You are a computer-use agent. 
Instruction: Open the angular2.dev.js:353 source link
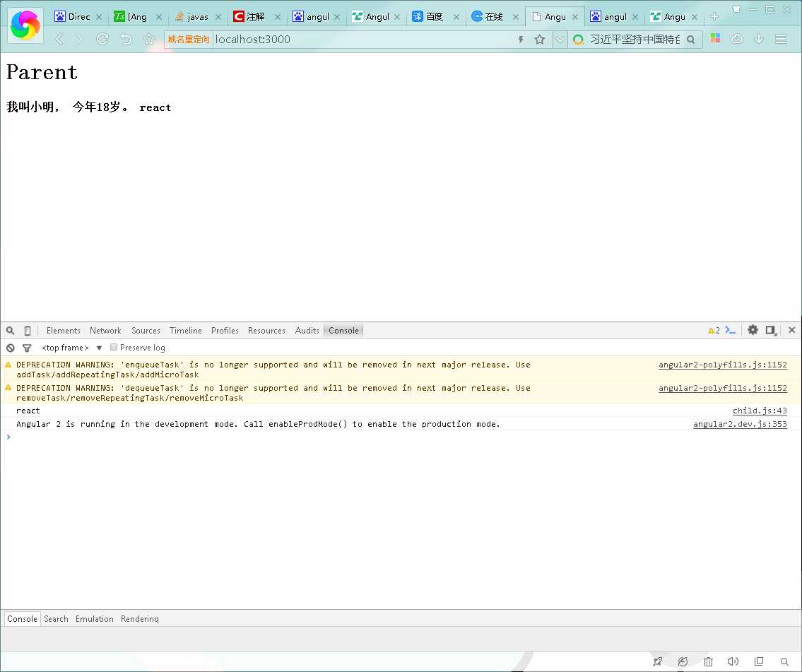point(740,424)
